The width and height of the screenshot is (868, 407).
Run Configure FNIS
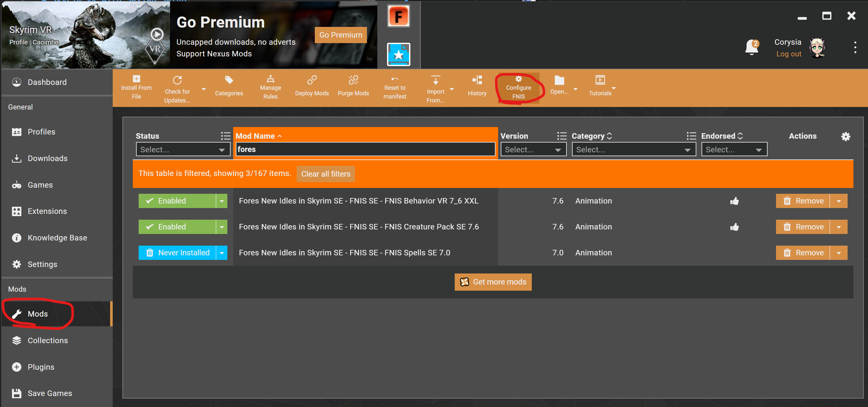click(x=518, y=88)
